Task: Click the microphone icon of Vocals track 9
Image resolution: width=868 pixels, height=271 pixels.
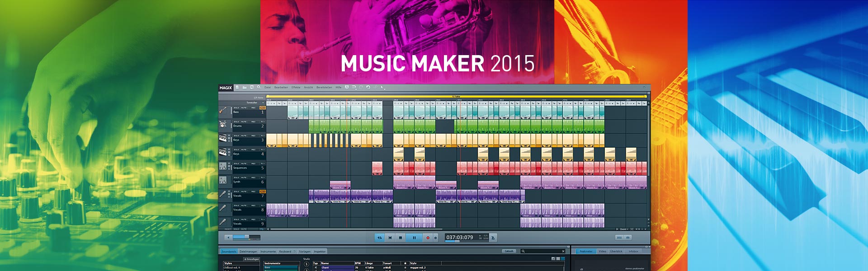Action: point(223,222)
